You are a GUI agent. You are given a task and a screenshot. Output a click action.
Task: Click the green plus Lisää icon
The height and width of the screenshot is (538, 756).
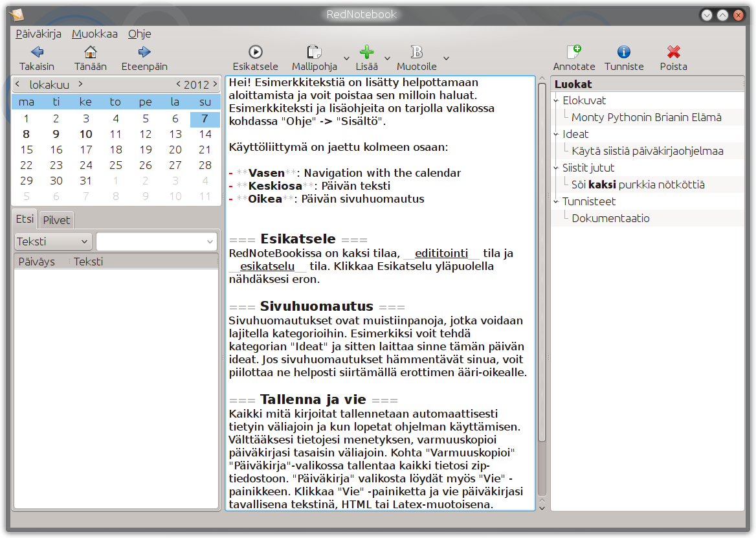(366, 52)
